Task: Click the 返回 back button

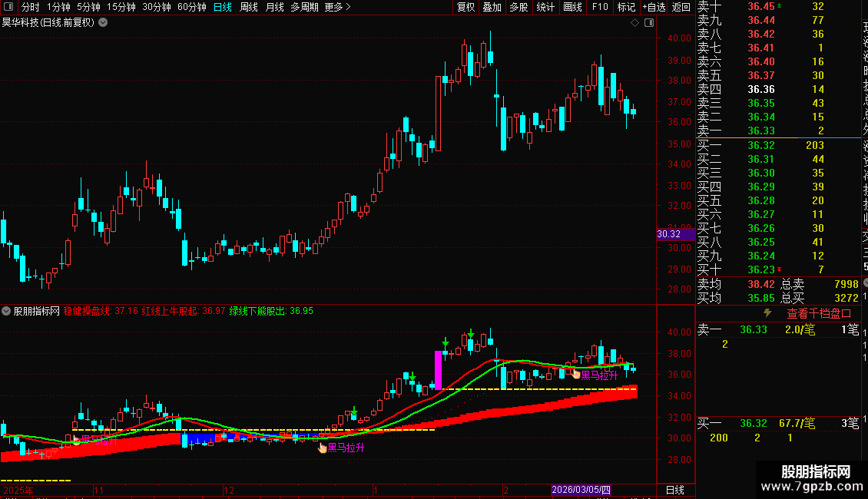Action: point(681,7)
